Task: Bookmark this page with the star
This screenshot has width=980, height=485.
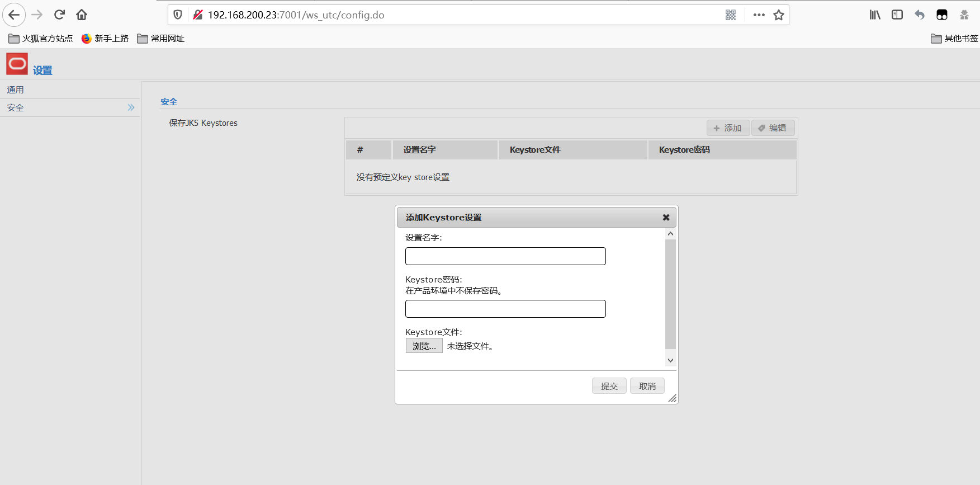Action: [x=779, y=15]
